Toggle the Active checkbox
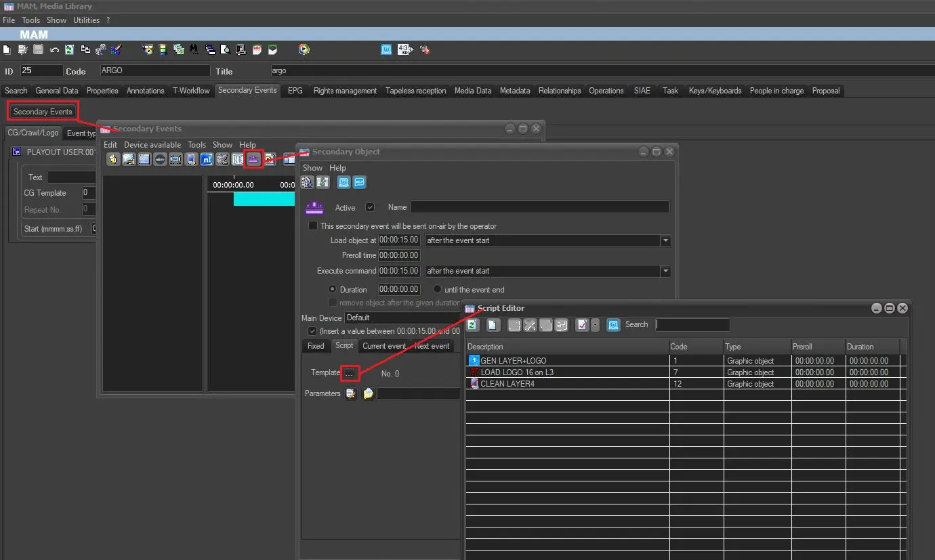This screenshot has width=935, height=560. 370,207
